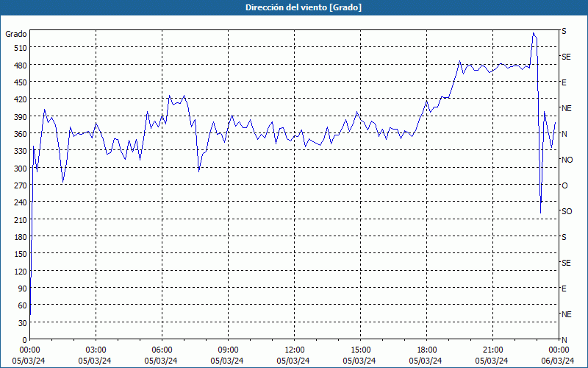
Task: Select the 'N' compass label level with 360
Action: coord(564,134)
